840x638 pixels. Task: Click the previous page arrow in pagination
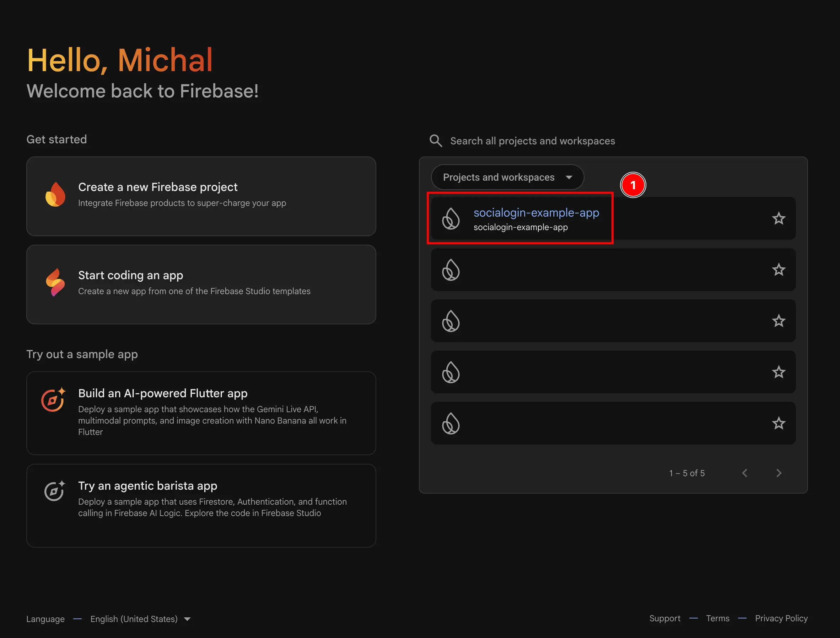(x=745, y=473)
